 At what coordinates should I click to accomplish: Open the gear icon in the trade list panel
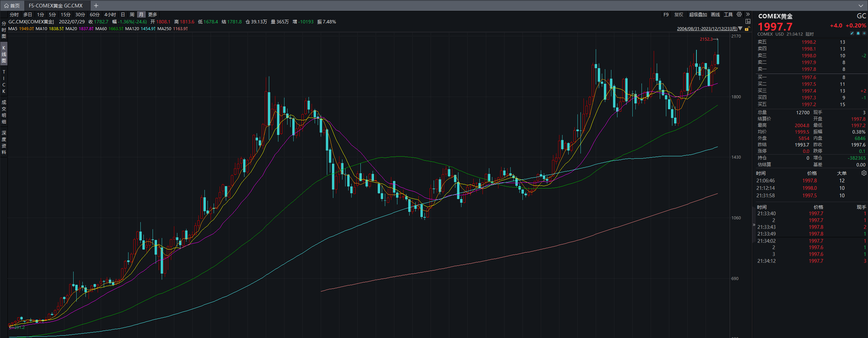[x=863, y=173]
